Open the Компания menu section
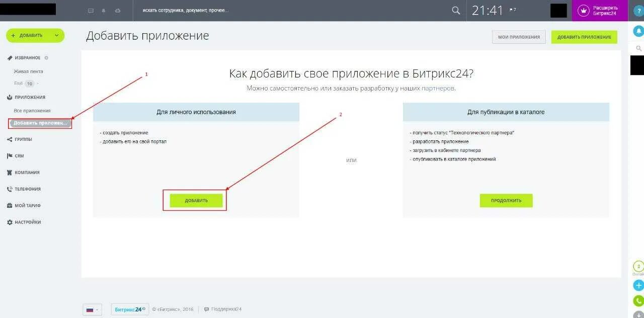Screen dimensions: 644x318 point(27,173)
